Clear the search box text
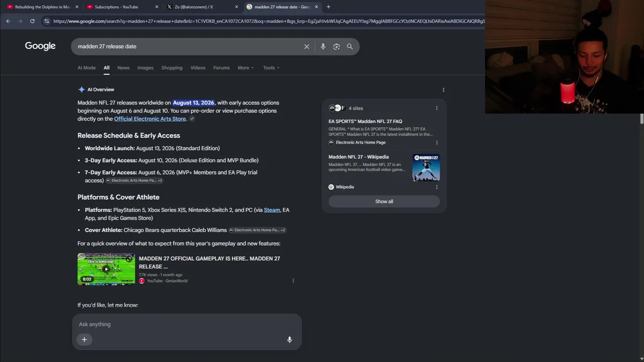Viewport: 644px width, 362px height. (x=306, y=46)
